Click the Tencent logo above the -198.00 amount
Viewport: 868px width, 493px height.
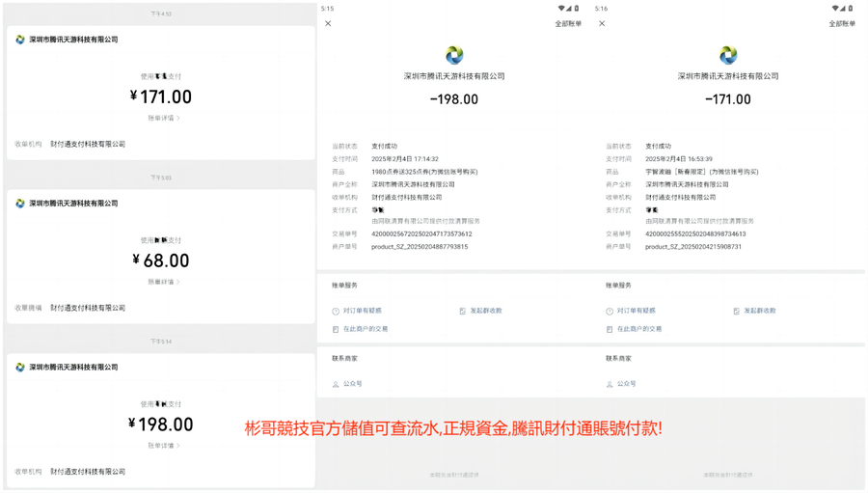click(x=454, y=55)
